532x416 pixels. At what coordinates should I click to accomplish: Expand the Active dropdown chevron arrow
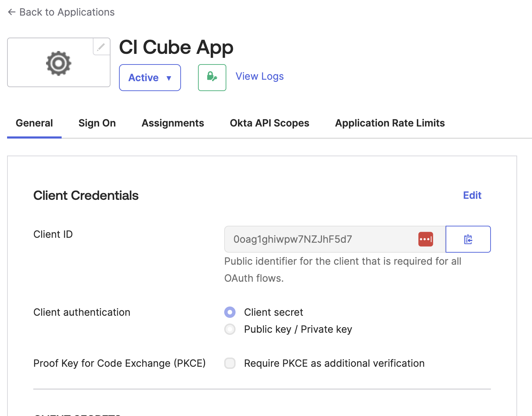point(169,78)
